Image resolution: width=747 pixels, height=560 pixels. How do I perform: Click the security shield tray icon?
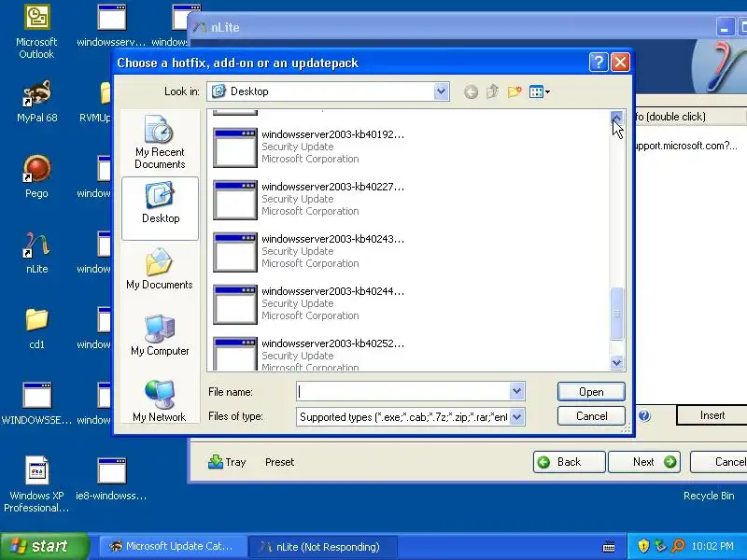click(x=643, y=546)
